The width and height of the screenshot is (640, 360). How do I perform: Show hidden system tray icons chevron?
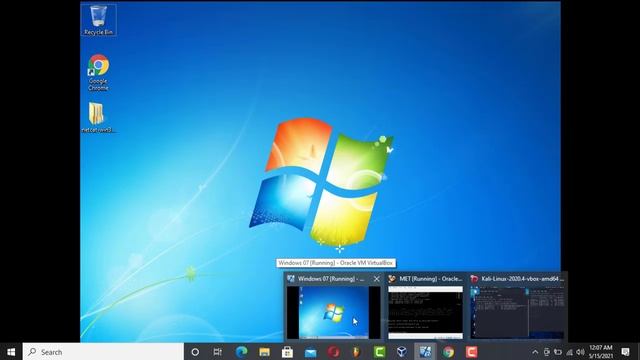tap(535, 352)
